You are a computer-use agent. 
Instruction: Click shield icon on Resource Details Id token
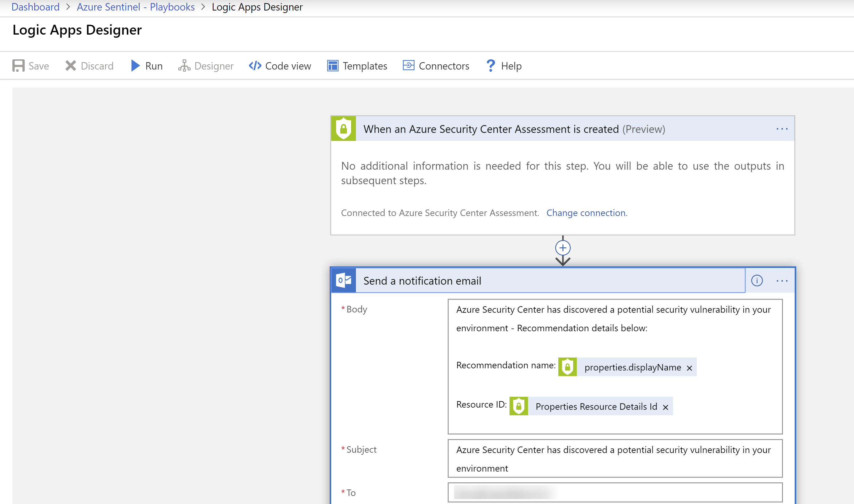tap(518, 406)
